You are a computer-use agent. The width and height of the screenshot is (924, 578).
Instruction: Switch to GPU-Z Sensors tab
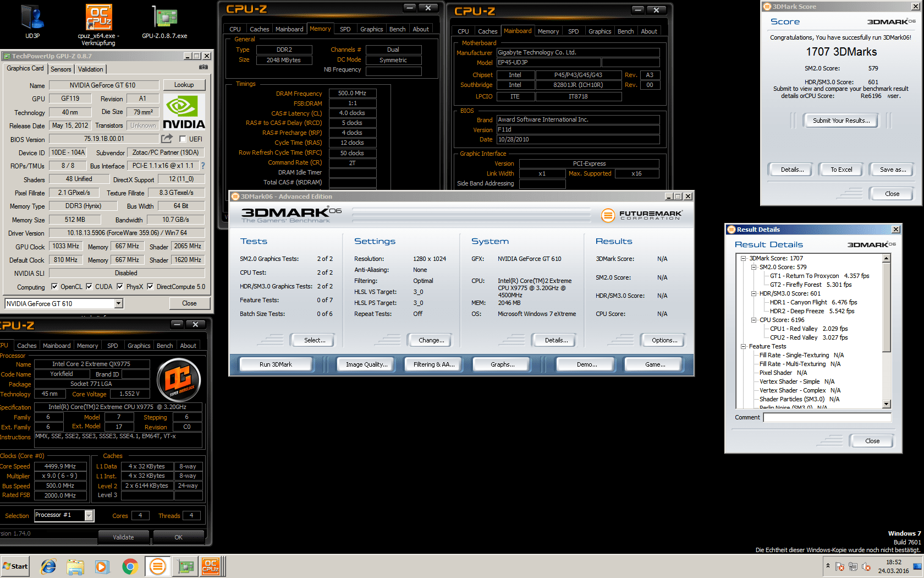61,69
